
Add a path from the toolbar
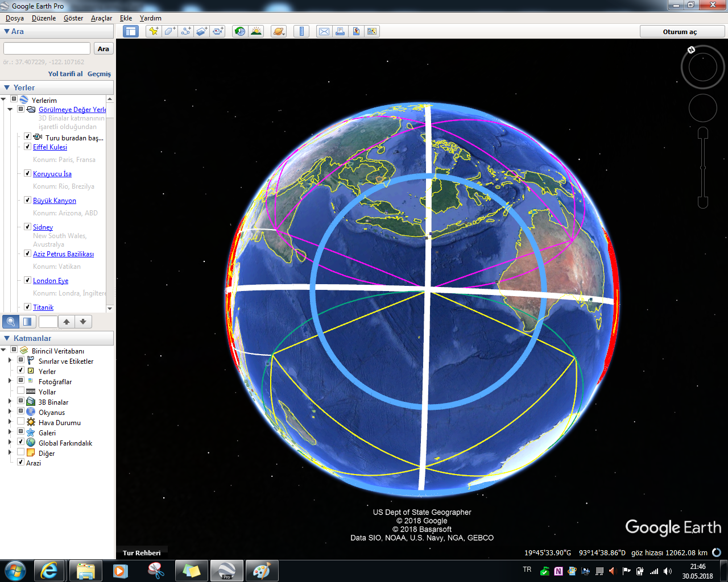point(186,31)
